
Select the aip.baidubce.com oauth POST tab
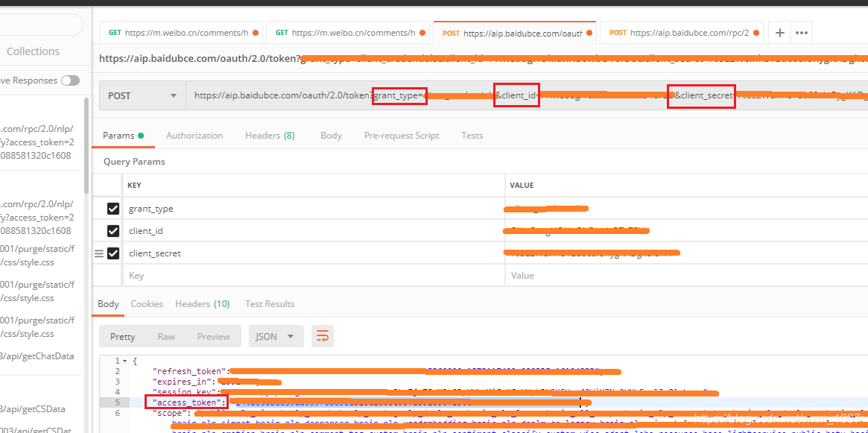[x=516, y=33]
